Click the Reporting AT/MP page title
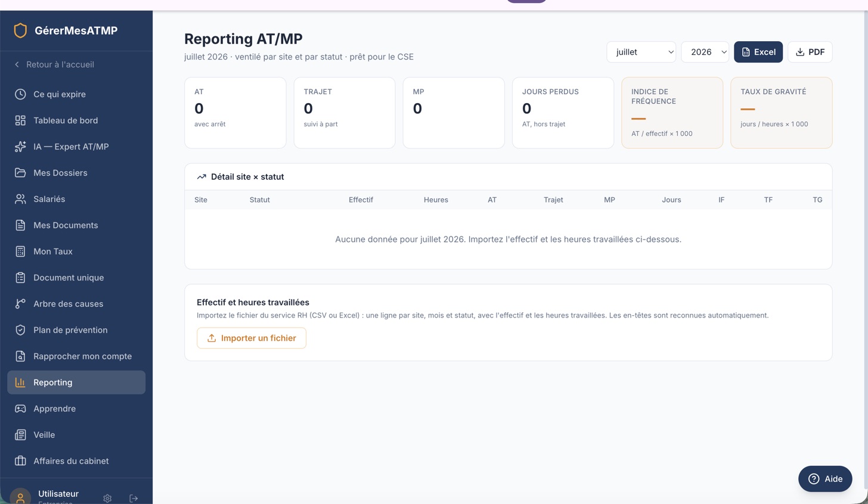Viewport: 868px width, 504px height. 243,39
